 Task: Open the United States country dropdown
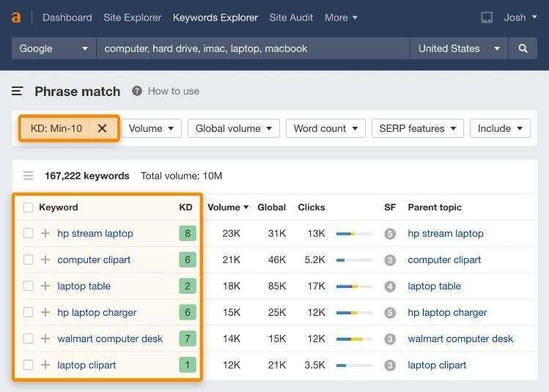click(x=459, y=48)
